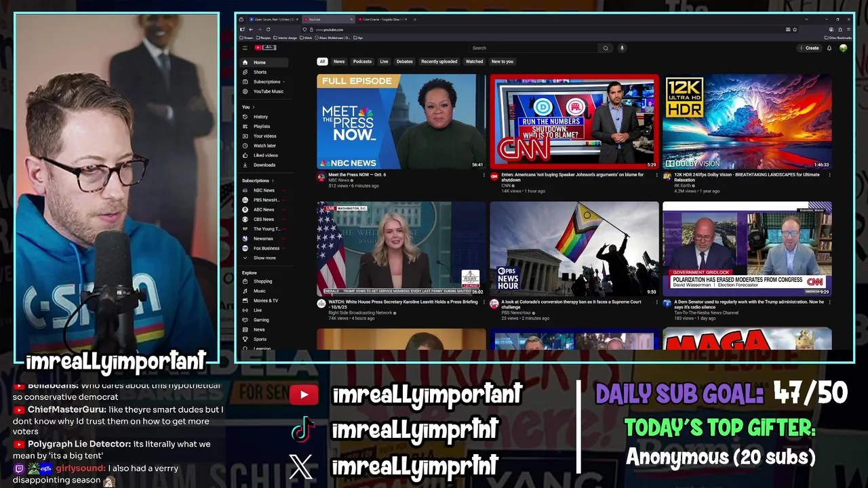Screen dimensions: 868x488
Task: Open the Recipes bookmark folder
Action: click(x=263, y=38)
